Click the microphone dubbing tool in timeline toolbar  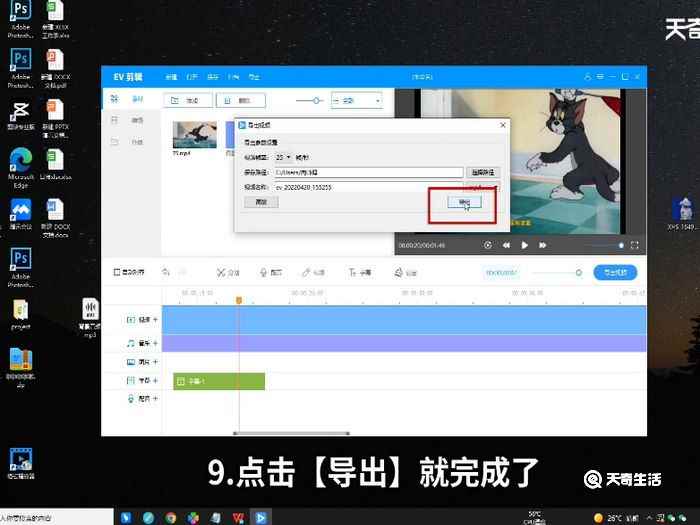271,272
